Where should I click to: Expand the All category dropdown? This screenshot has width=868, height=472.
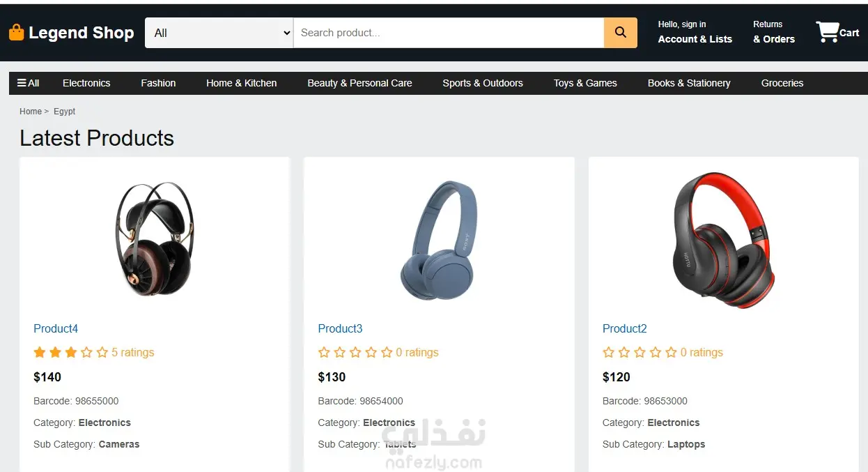(x=219, y=33)
